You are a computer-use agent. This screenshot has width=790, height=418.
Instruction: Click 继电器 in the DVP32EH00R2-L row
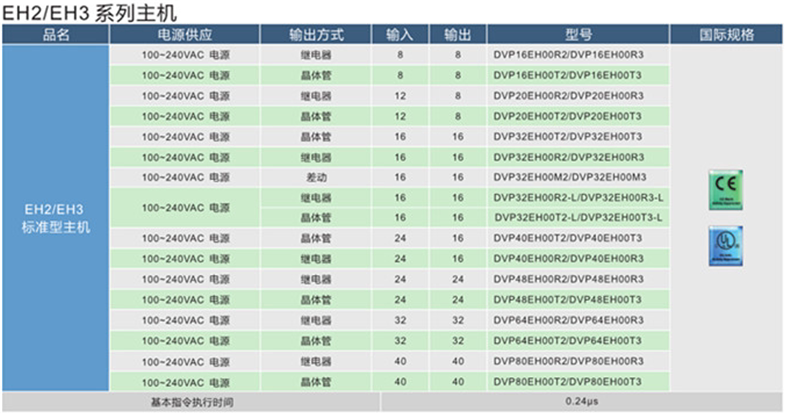pyautogui.click(x=316, y=198)
